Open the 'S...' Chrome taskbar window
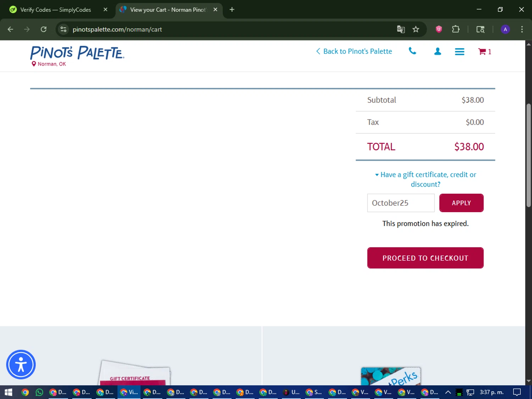 point(314,392)
